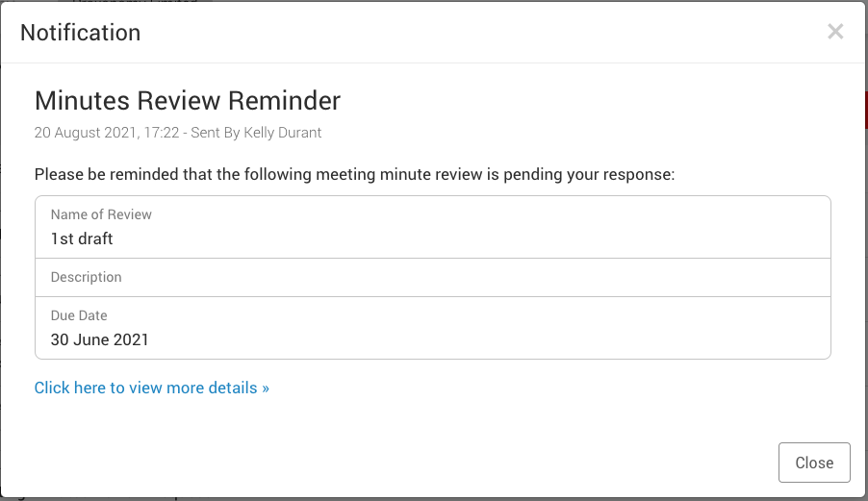Click the Notification dialog title

tap(80, 33)
